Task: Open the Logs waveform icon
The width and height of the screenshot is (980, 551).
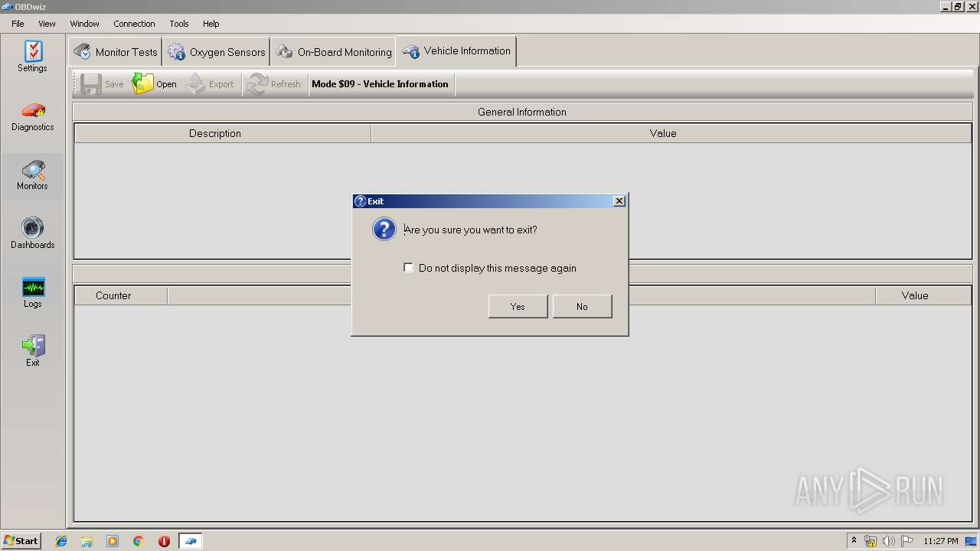Action: point(33,293)
